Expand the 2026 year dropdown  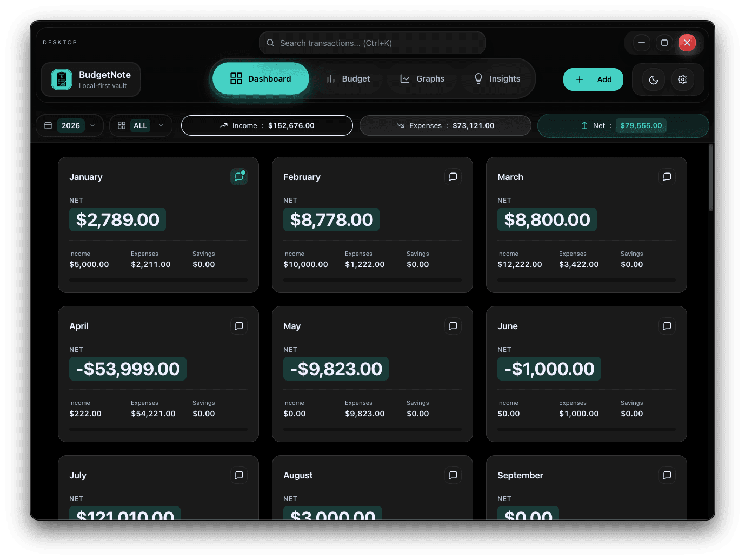[x=92, y=125]
